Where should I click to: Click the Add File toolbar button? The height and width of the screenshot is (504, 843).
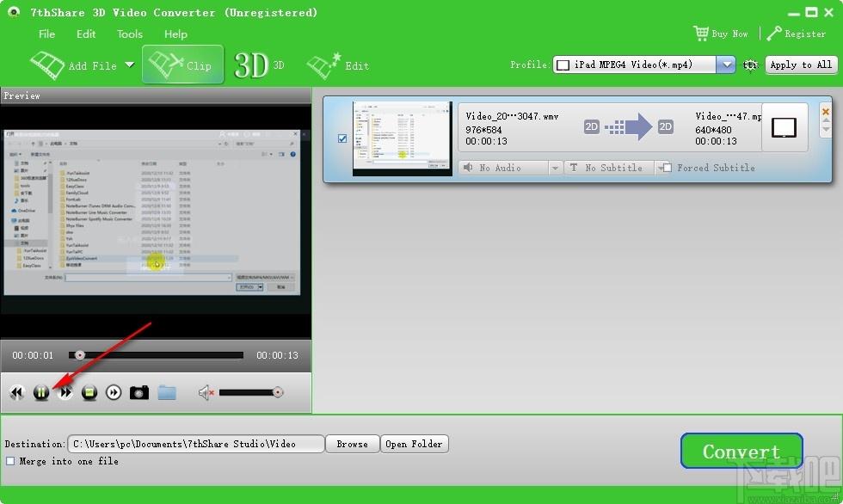74,65
